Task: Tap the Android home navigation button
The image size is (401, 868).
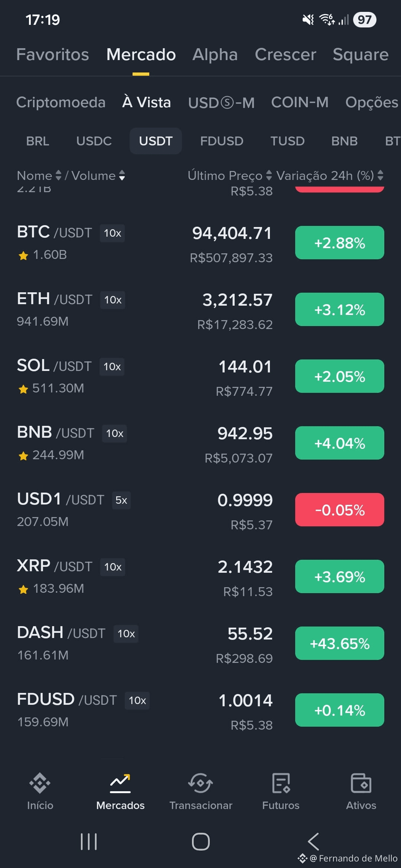Action: 200,841
